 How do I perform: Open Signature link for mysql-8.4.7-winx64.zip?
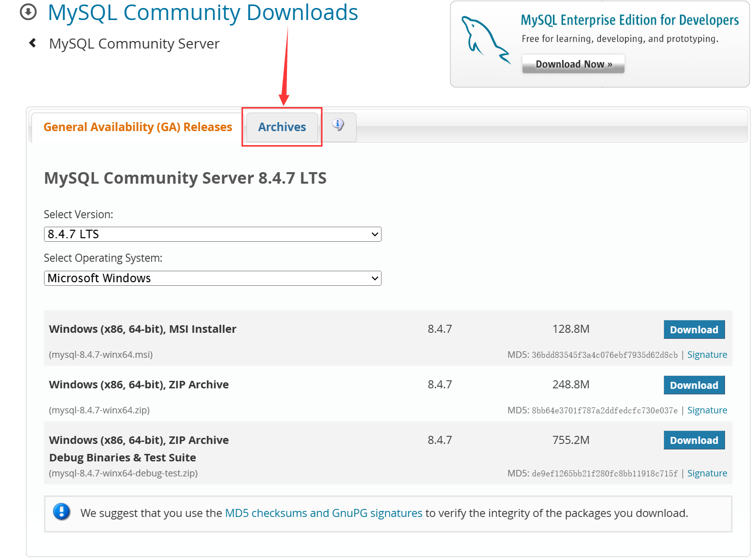(706, 410)
